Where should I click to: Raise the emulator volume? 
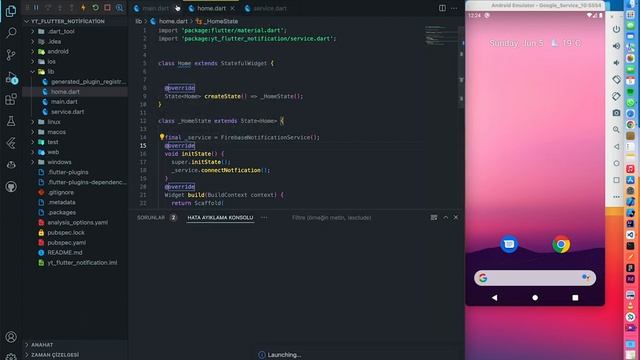pos(616,46)
